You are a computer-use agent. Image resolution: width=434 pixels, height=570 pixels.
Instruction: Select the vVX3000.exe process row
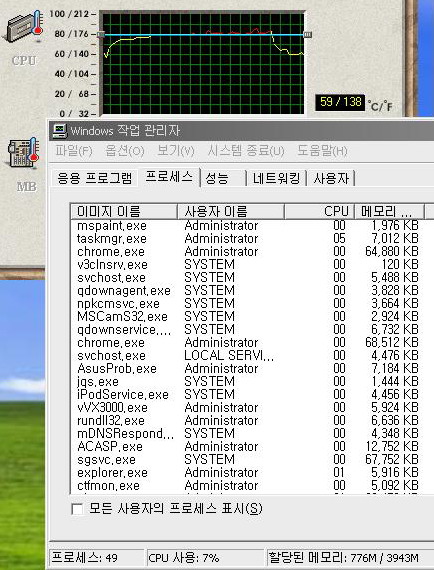pyautogui.click(x=248, y=408)
